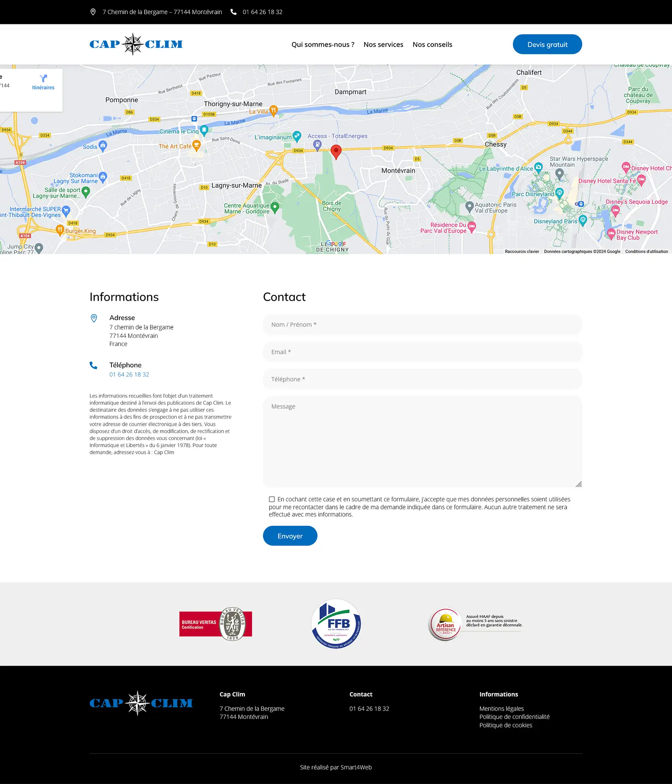Click the blue phone number link

(x=129, y=375)
